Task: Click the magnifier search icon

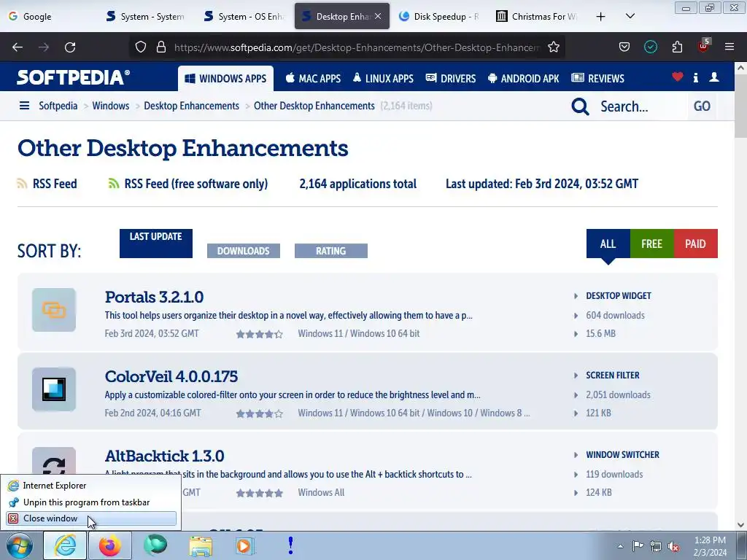Action: click(580, 106)
